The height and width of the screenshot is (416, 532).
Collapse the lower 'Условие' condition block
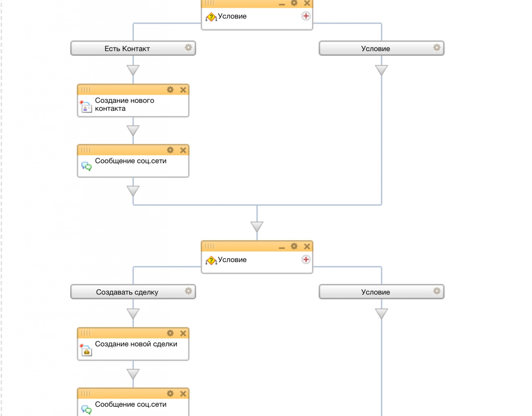pyautogui.click(x=282, y=247)
